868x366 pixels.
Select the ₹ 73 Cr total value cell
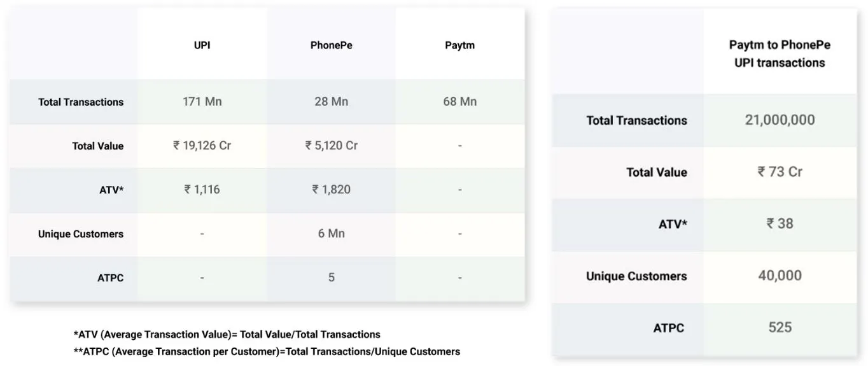(x=780, y=172)
